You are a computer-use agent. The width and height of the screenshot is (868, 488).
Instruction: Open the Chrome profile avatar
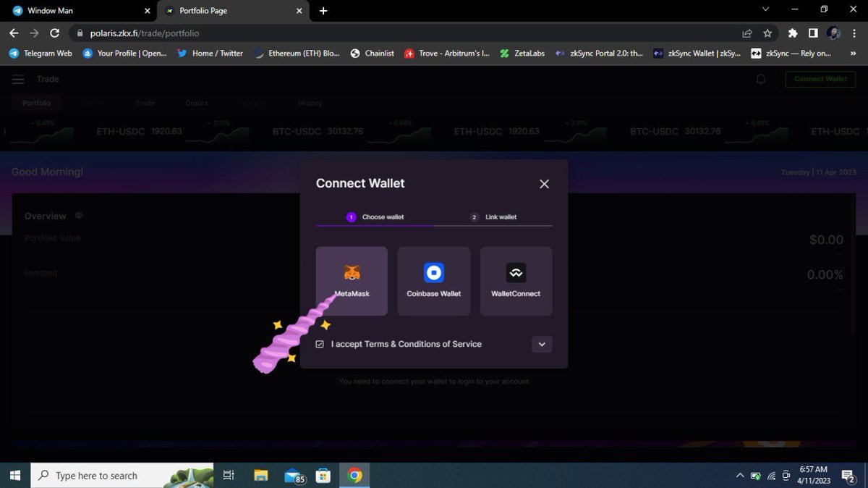coord(833,33)
